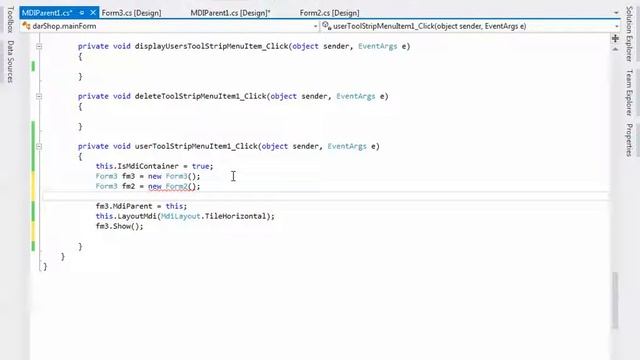This screenshot has height=360, width=640.
Task: Click the vertical scrollbar thumb
Action: click(x=615, y=300)
